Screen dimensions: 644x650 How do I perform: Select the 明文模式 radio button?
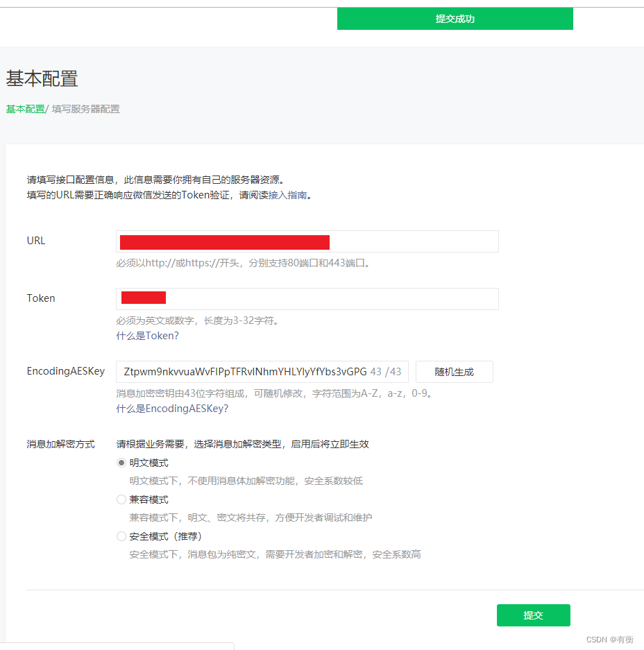tap(121, 462)
